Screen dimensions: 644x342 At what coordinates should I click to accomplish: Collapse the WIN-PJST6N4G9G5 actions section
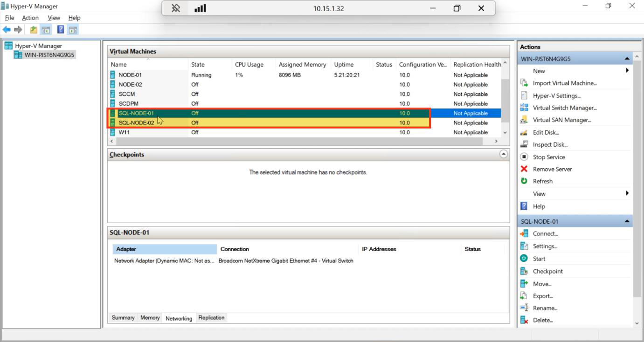627,59
